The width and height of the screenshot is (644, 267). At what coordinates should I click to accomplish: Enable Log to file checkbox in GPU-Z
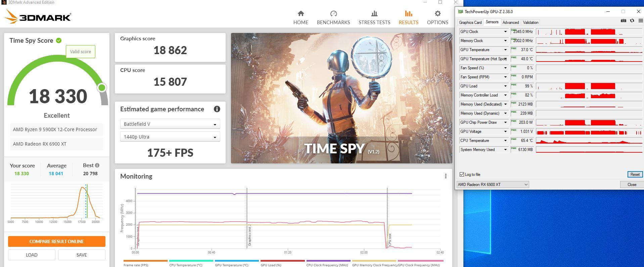click(462, 175)
